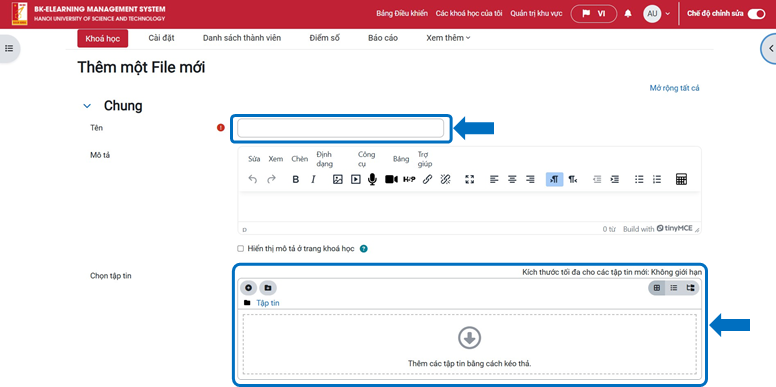
Task: Insert numbered list
Action: (x=657, y=180)
